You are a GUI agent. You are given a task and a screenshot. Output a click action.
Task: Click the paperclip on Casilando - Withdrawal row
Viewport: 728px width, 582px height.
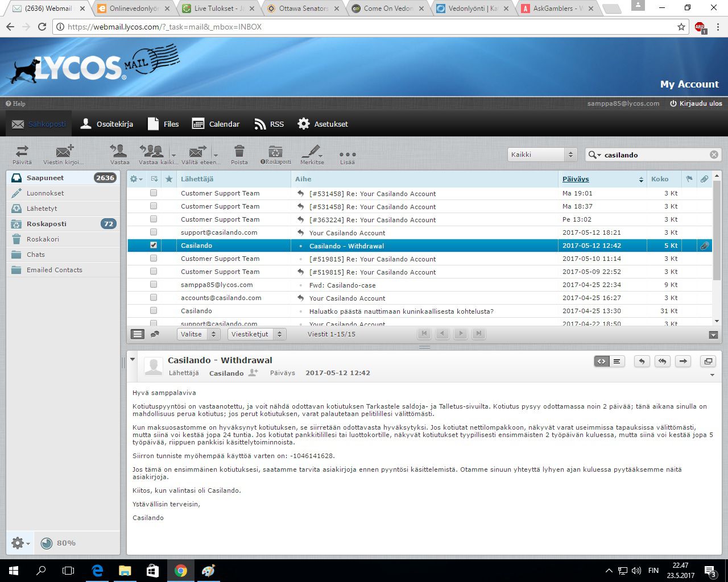[704, 246]
